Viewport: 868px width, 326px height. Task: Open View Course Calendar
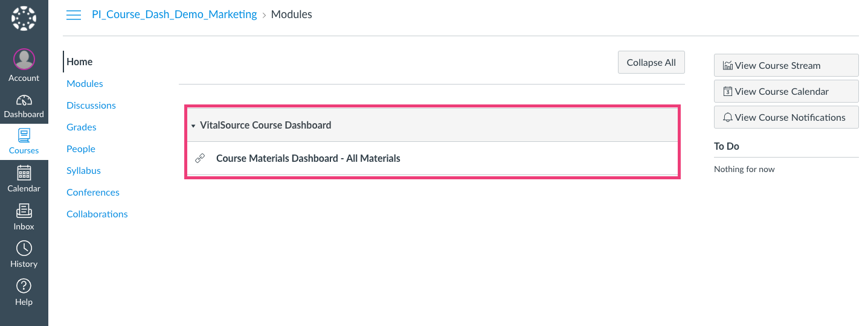(x=786, y=92)
